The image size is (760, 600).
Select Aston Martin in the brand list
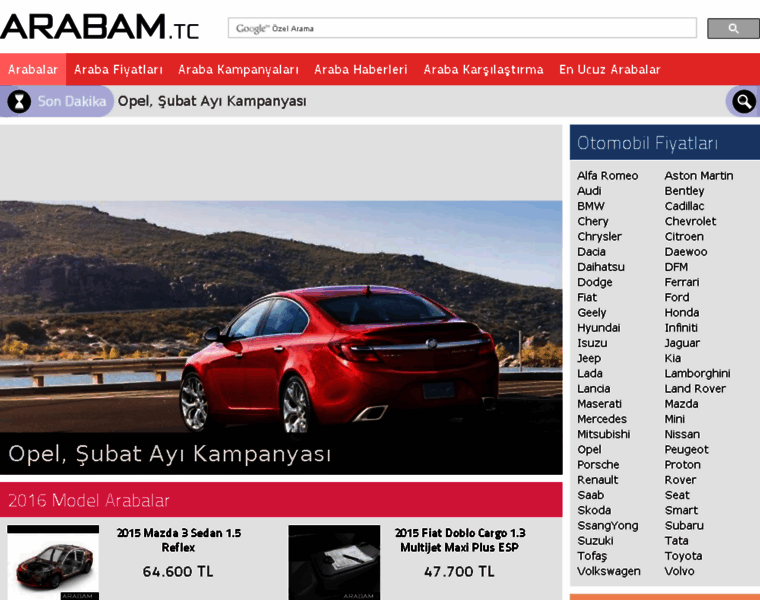[x=698, y=175]
